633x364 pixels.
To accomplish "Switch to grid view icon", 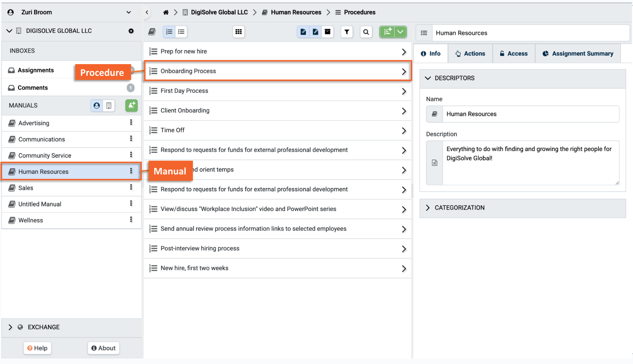I will 238,32.
